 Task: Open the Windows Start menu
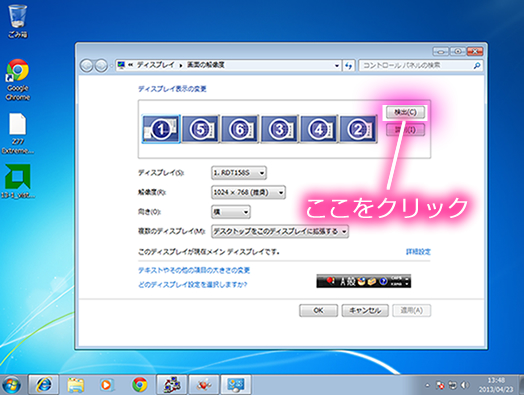click(x=11, y=385)
